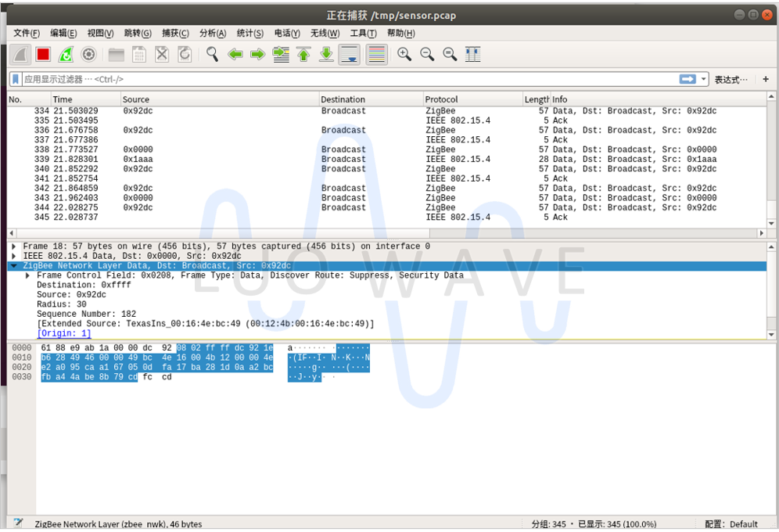The width and height of the screenshot is (779, 532).
Task: Toggle packet list colorization
Action: (376, 54)
